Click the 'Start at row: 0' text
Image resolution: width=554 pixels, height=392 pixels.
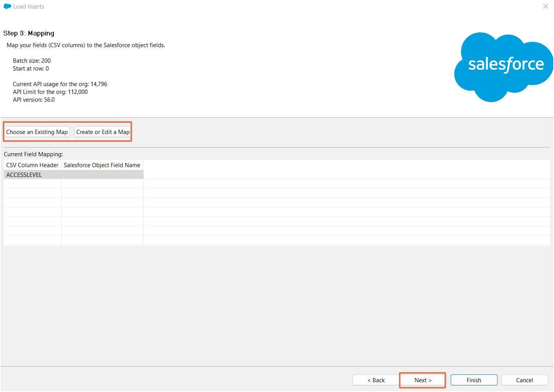click(31, 68)
